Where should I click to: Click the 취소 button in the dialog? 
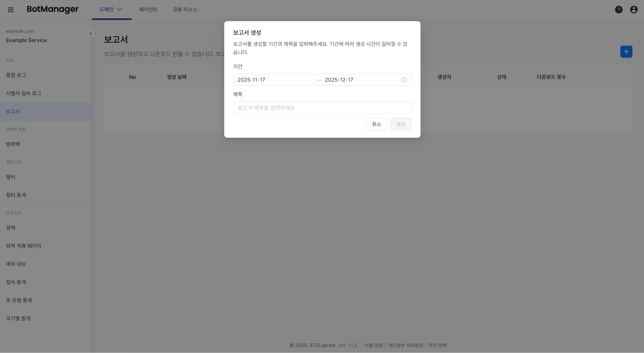click(x=376, y=124)
